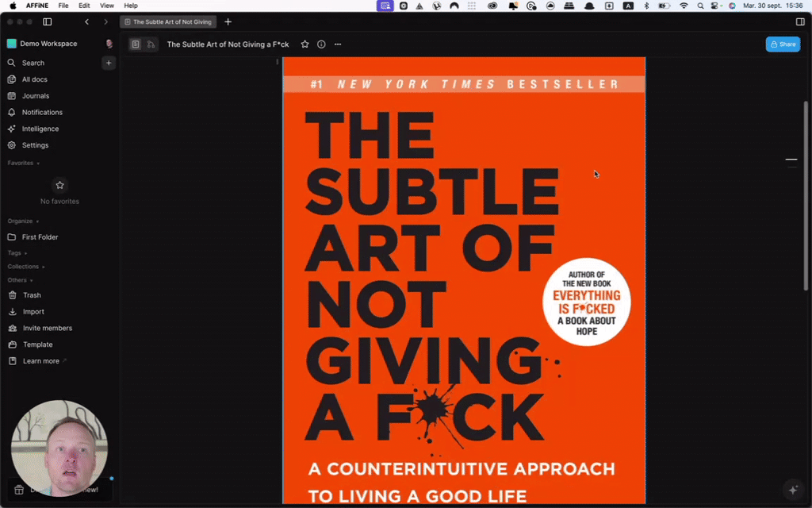812x508 pixels.
Task: Expand the Collections section
Action: tap(26, 267)
